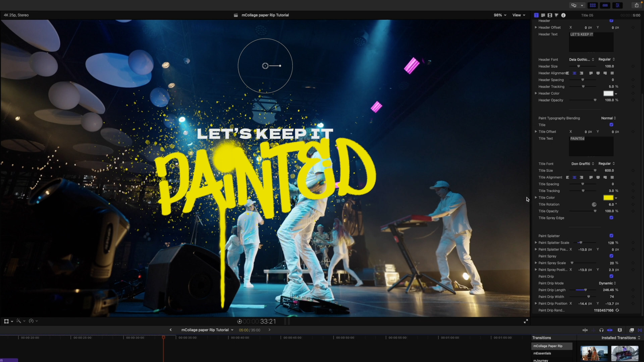Disable the Paint Splatter checkbox
Image resolution: width=644 pixels, height=362 pixels.
(611, 236)
